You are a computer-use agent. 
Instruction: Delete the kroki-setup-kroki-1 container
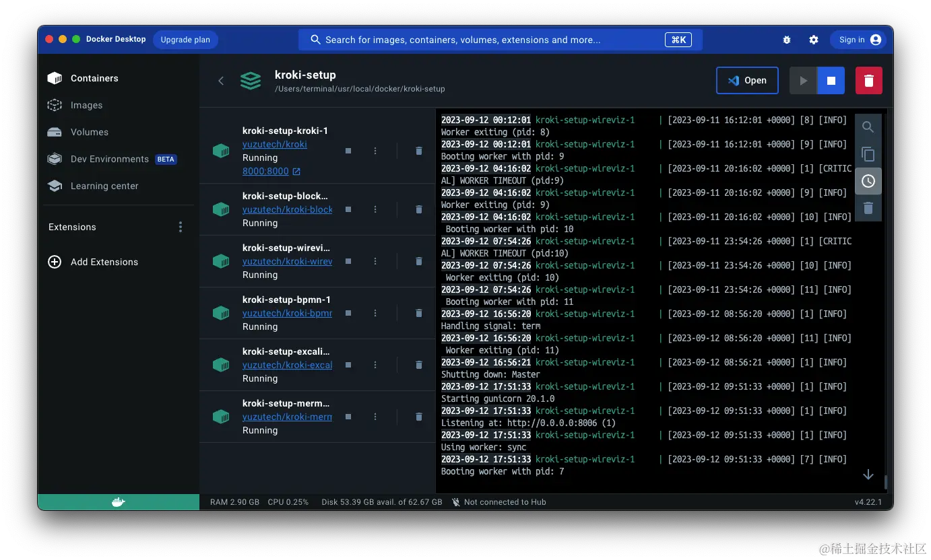point(419,151)
